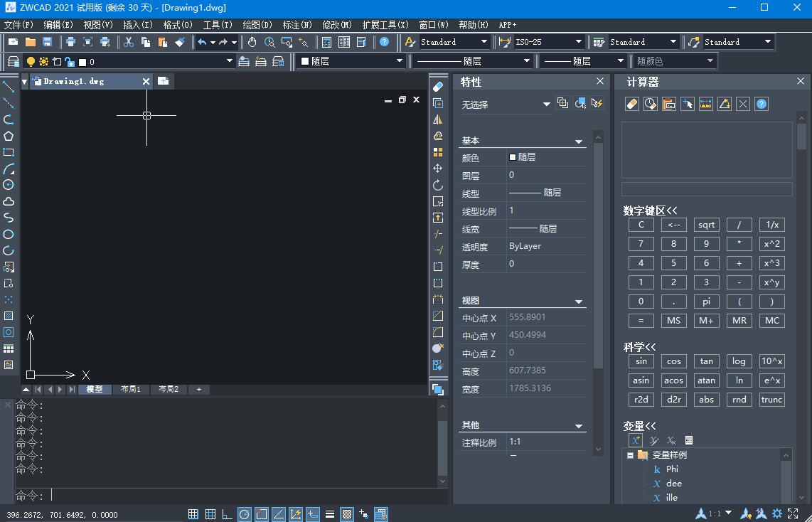Viewport: 812px width, 522px height.
Task: Select the Arc tool
Action: coord(9,169)
